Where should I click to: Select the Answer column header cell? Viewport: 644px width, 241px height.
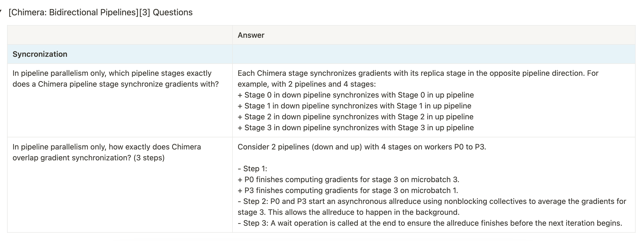pyautogui.click(x=251, y=35)
